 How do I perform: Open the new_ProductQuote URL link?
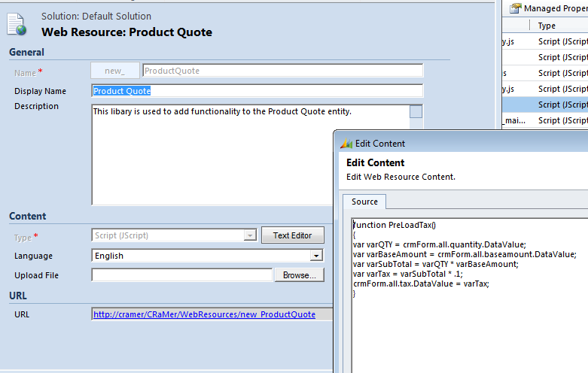point(204,314)
